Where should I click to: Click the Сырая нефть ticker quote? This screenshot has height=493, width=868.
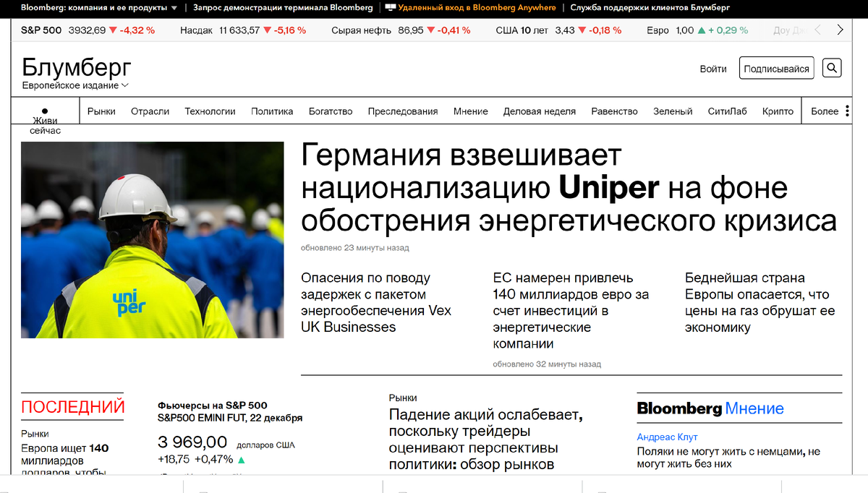point(401,30)
